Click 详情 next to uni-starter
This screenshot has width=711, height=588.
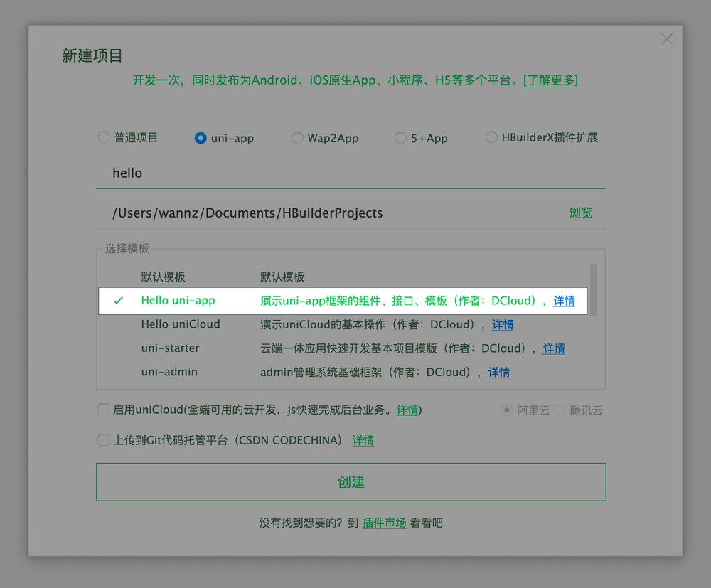(x=554, y=348)
